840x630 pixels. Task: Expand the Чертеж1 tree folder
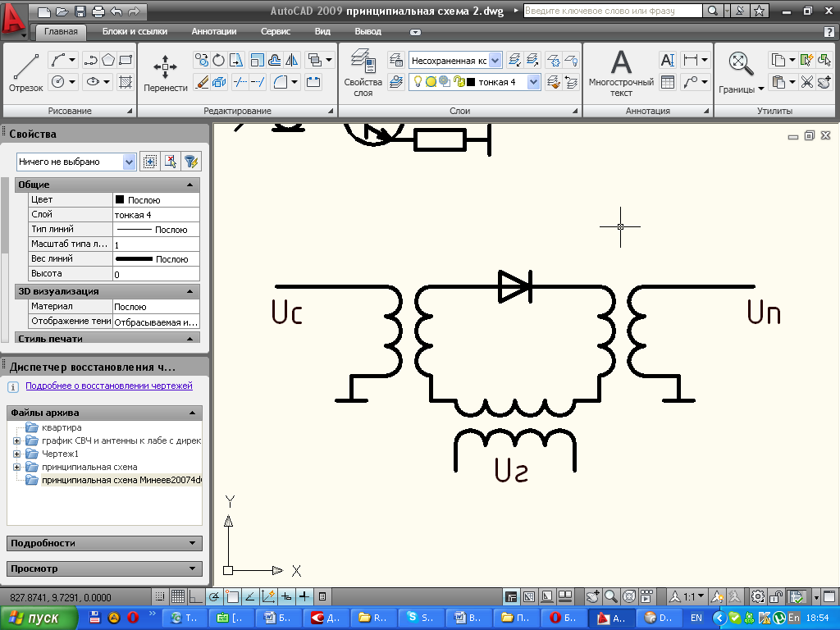(x=16, y=454)
